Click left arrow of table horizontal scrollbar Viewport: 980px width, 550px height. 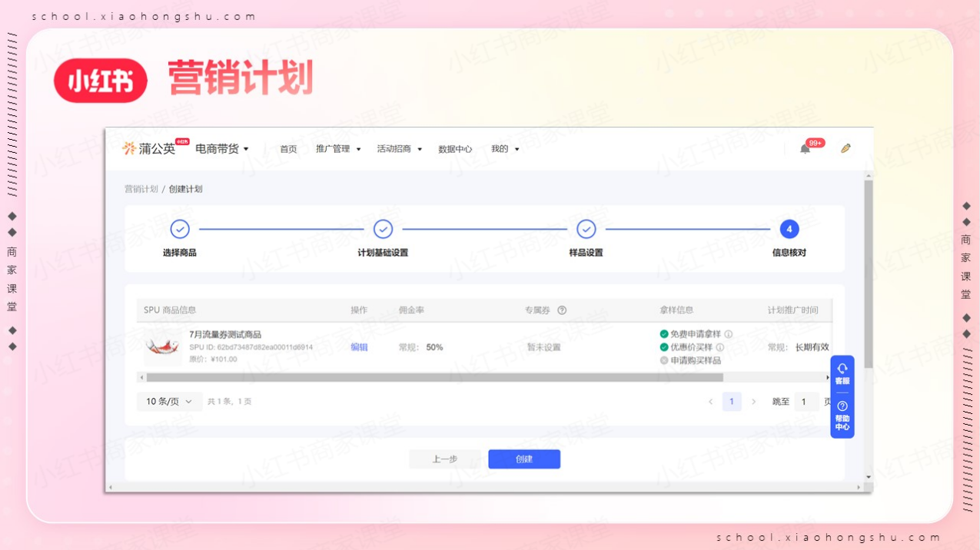point(141,377)
